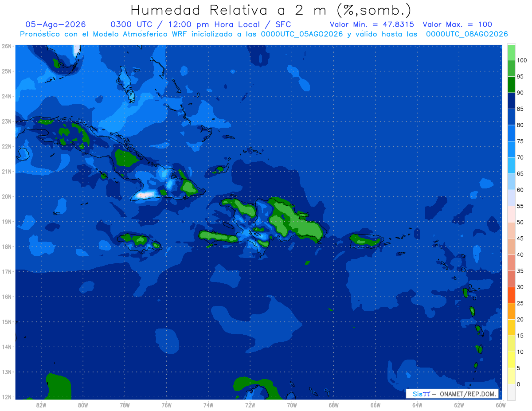Click the '62W' longitude label
This screenshot has width=532, height=411.
click(459, 405)
